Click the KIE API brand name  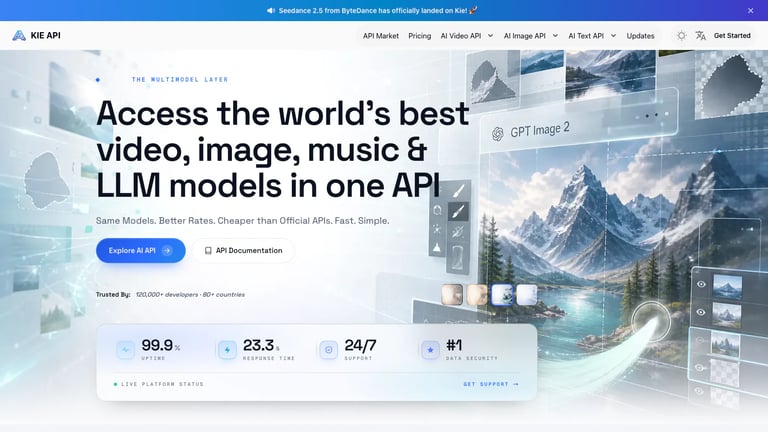tap(46, 35)
